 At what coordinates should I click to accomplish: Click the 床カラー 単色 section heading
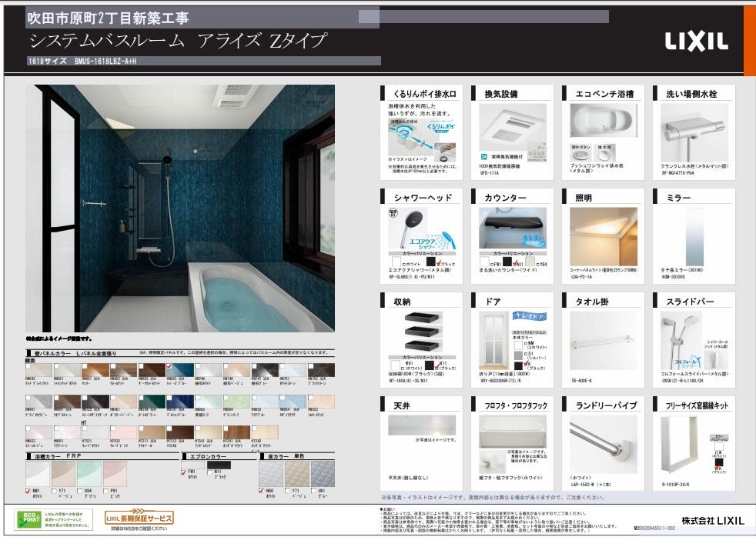click(287, 456)
